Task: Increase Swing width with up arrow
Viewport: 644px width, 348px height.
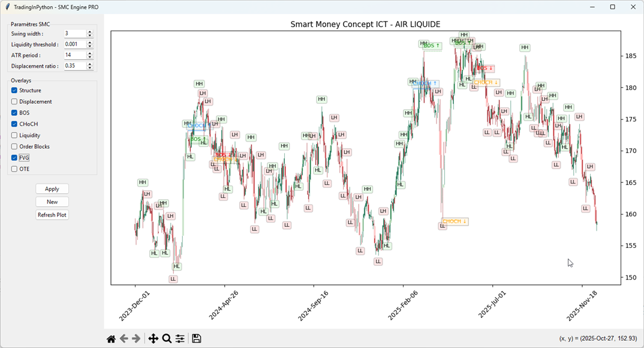Action: (x=90, y=32)
